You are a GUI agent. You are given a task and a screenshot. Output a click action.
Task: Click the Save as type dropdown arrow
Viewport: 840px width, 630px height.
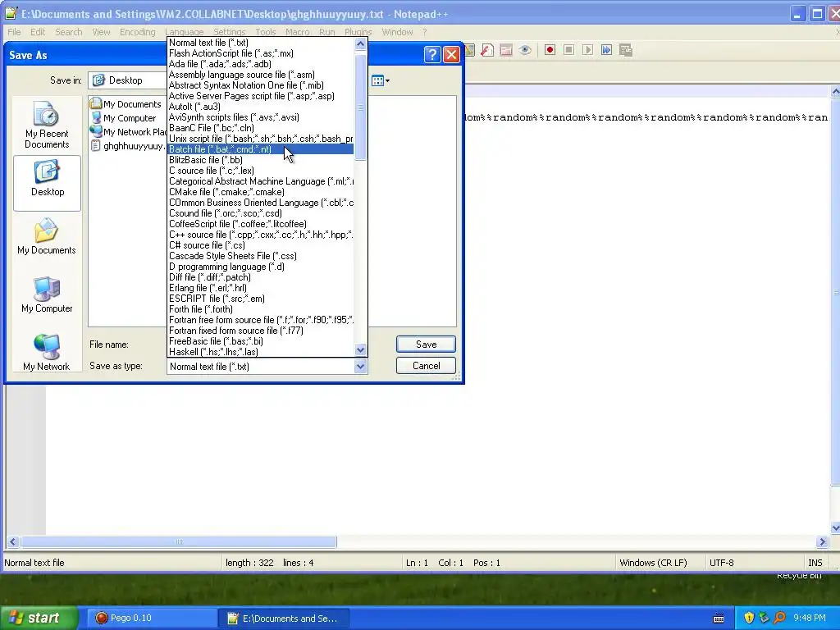coord(361,367)
